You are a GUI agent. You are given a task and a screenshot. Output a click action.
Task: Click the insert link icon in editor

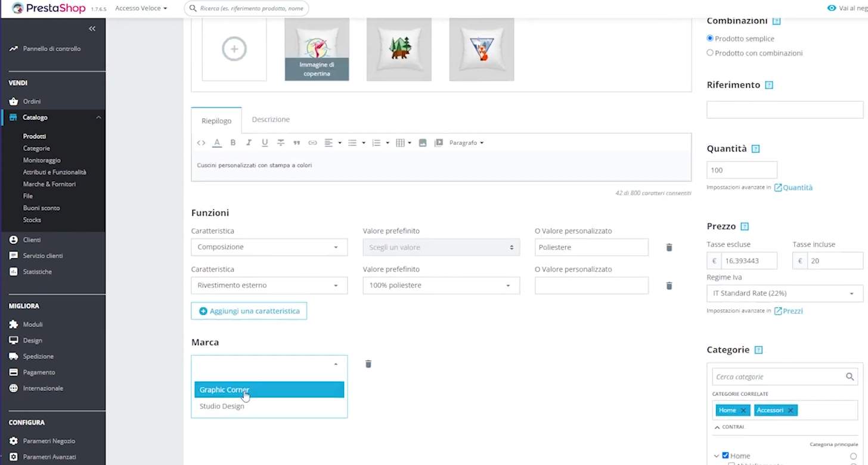point(312,143)
